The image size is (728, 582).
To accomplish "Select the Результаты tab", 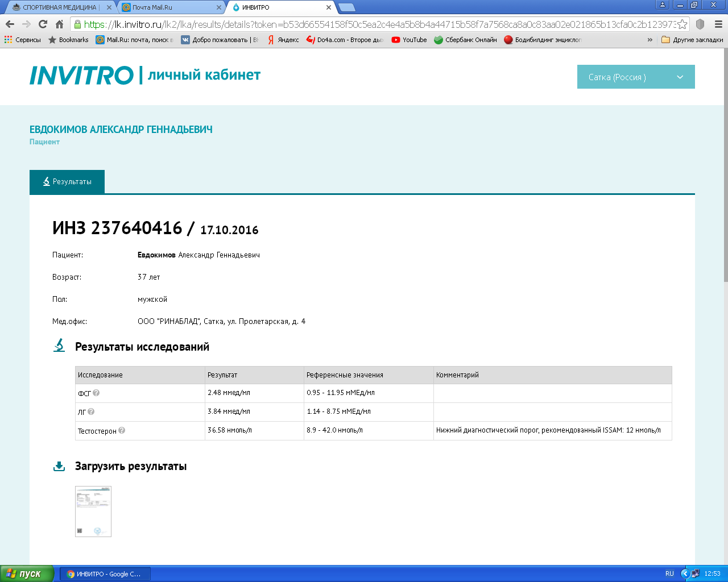I will pyautogui.click(x=67, y=182).
